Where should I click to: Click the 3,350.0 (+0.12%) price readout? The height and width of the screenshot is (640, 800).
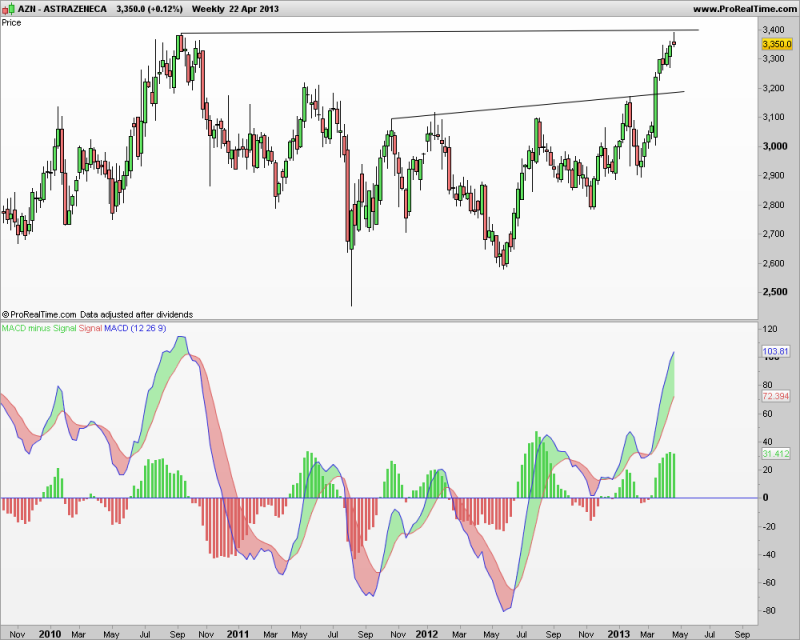click(149, 9)
